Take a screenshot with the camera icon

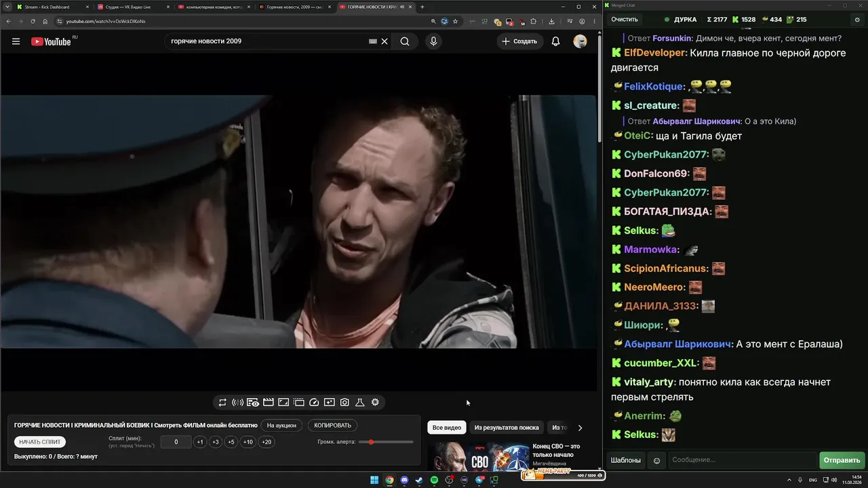pos(344,403)
